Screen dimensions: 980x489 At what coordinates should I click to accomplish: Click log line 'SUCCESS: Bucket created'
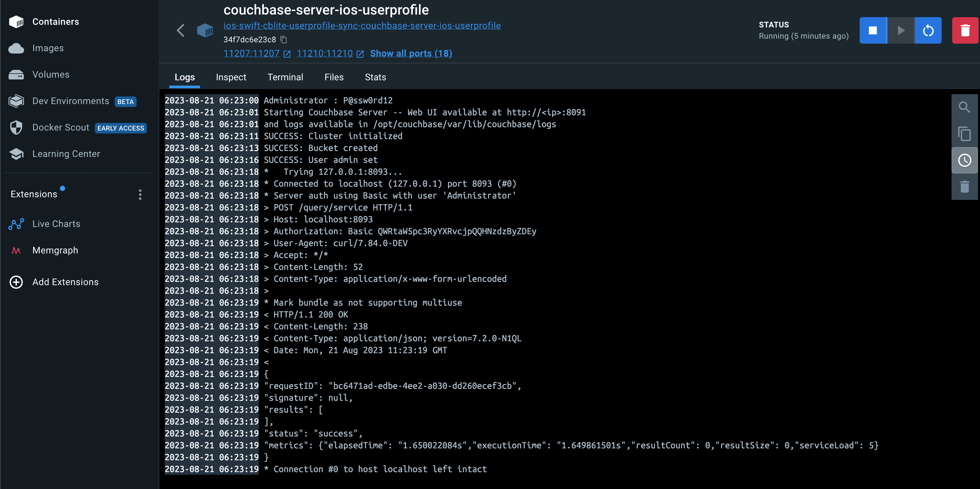click(321, 148)
